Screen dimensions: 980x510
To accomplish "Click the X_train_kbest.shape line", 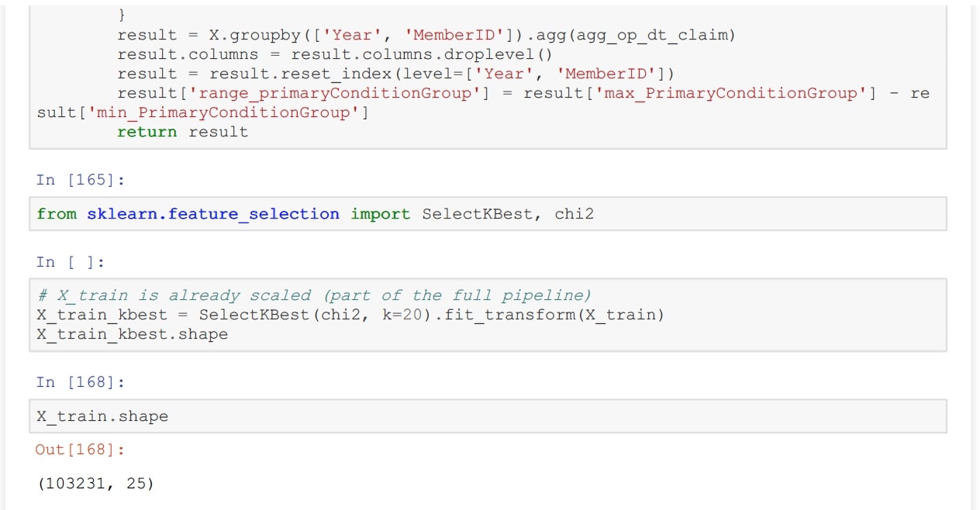I will click(132, 335).
